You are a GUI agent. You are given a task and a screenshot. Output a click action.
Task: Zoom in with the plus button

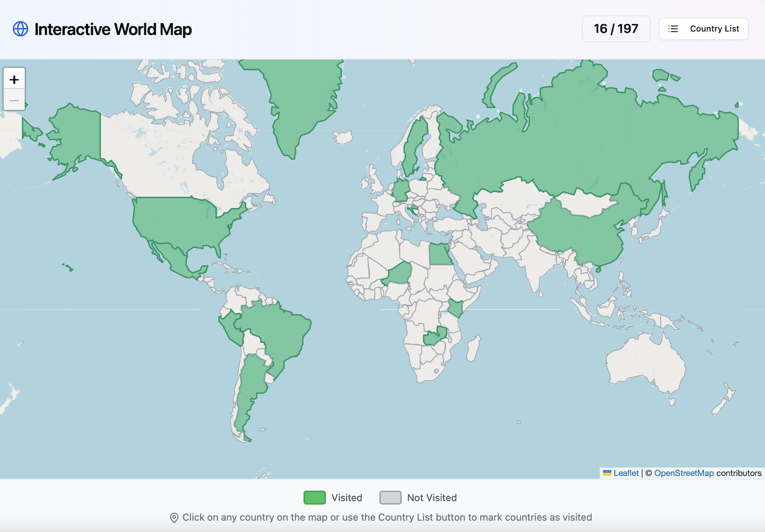coord(14,80)
